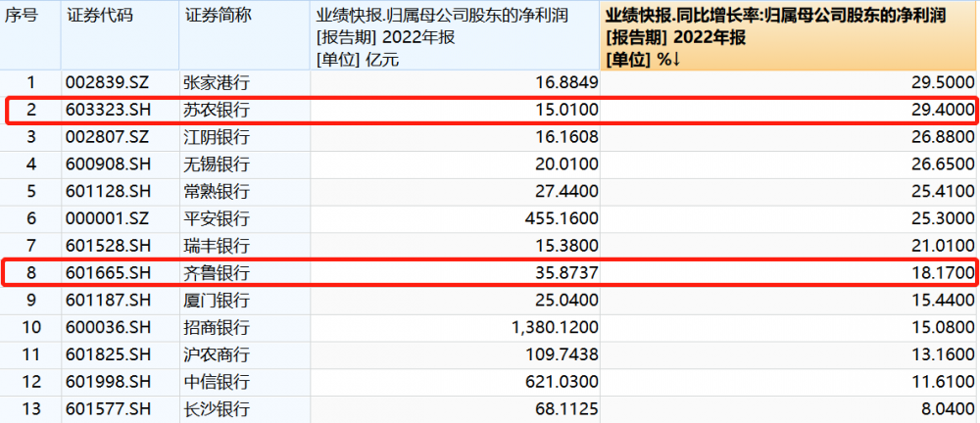
Task: Select 常熟银行 name cell
Action: coord(217,191)
